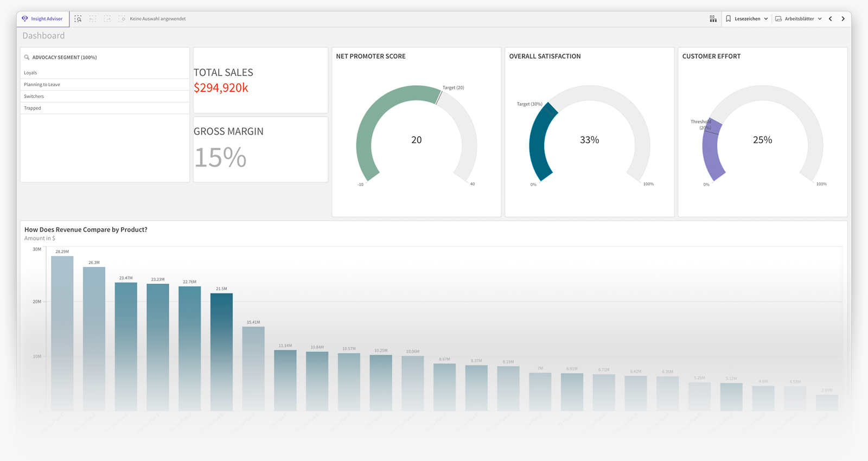Select Planning to Leave segment
868x461 pixels.
[x=42, y=85]
